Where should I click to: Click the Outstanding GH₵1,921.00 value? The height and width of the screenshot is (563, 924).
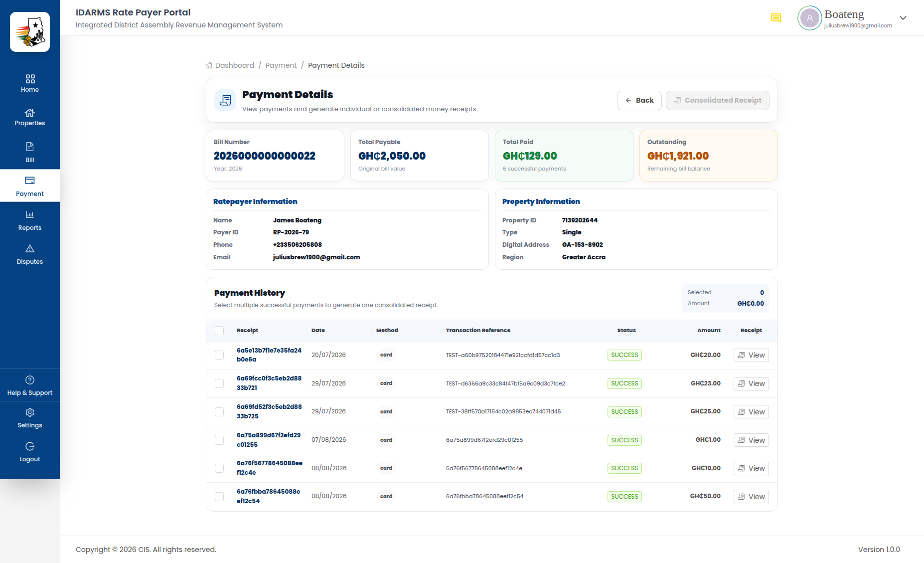pos(678,156)
